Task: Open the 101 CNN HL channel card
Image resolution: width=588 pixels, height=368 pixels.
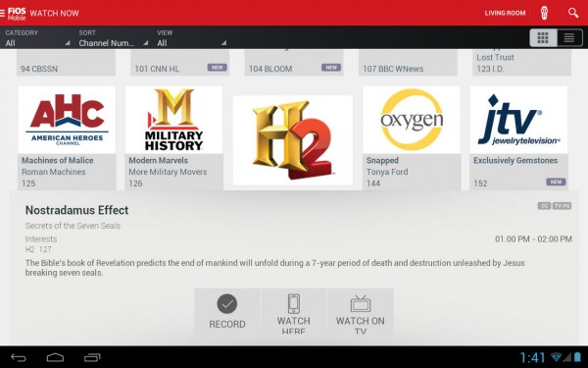Action: point(180,63)
